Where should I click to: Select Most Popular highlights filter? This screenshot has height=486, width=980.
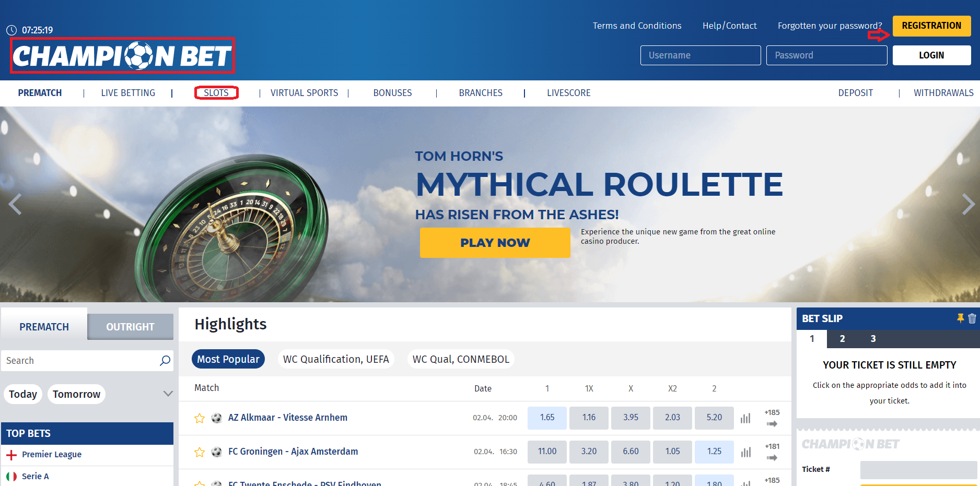(228, 359)
